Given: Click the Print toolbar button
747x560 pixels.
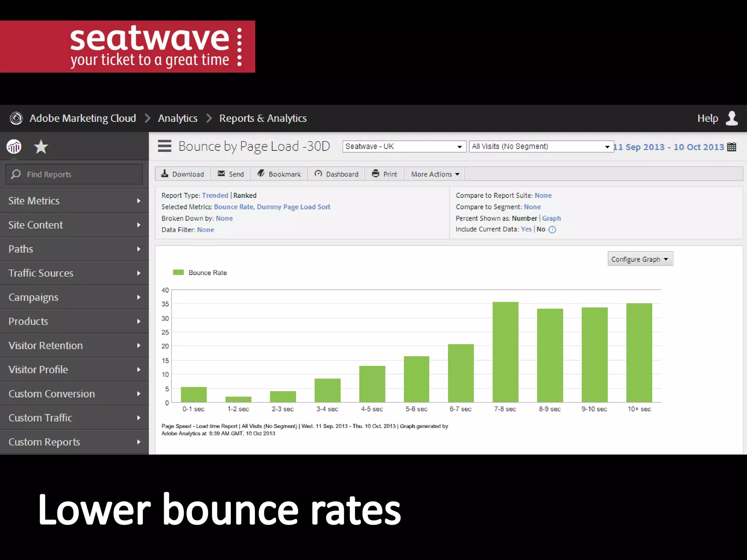Looking at the screenshot, I should 384,174.
